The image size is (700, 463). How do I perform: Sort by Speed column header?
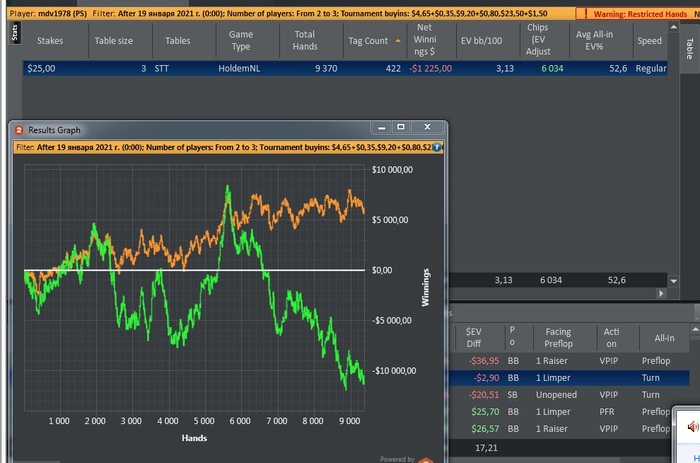pos(650,41)
